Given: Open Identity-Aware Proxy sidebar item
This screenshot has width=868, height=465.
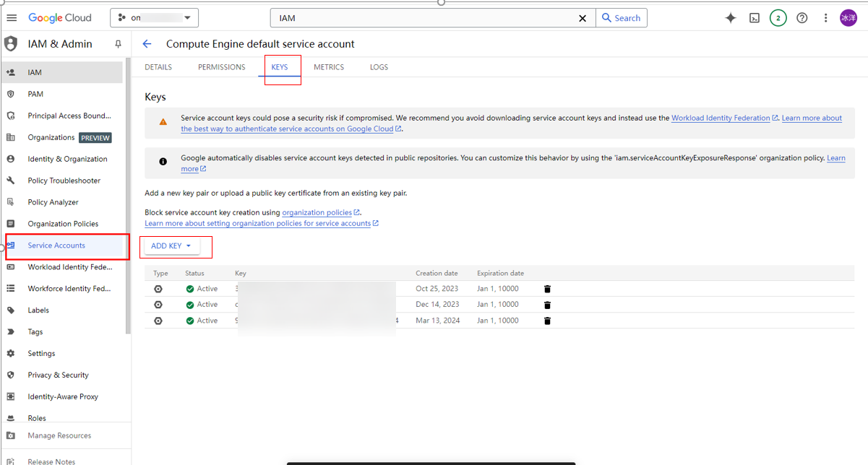Looking at the screenshot, I should [64, 396].
